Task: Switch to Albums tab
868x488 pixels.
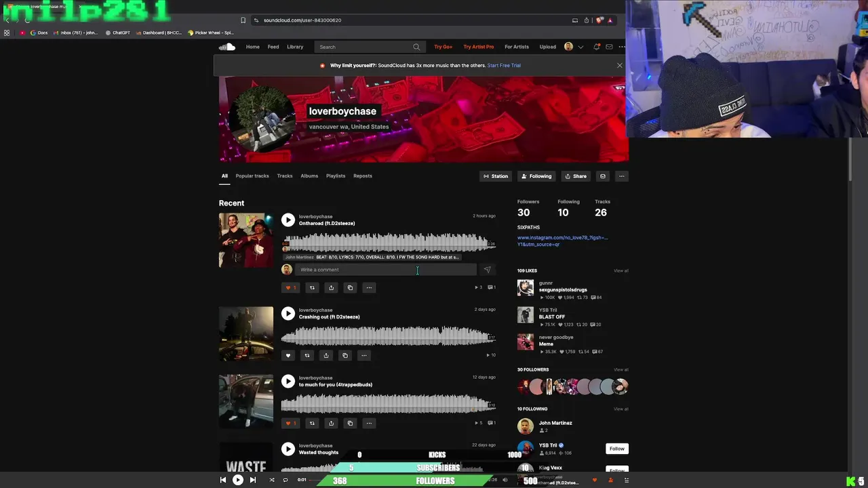Action: pos(309,176)
